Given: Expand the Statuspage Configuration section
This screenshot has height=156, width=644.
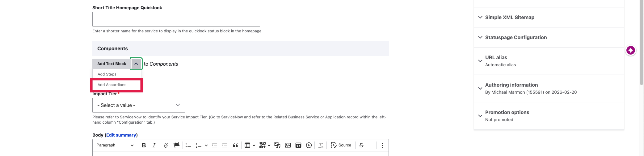Looking at the screenshot, I should [x=516, y=38].
